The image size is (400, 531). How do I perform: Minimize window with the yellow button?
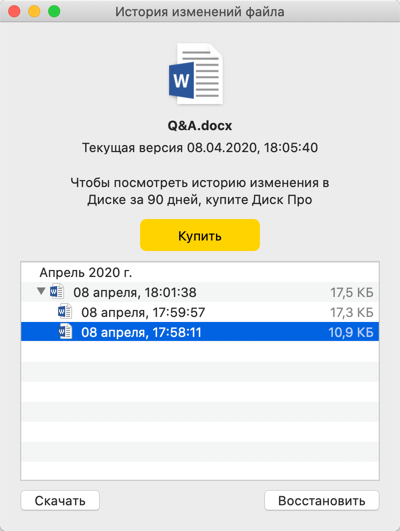(34, 11)
